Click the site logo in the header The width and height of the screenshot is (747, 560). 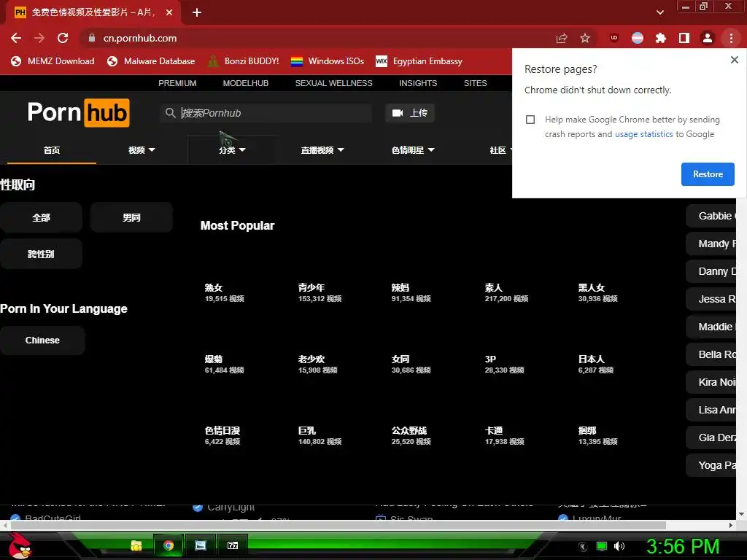click(x=79, y=113)
